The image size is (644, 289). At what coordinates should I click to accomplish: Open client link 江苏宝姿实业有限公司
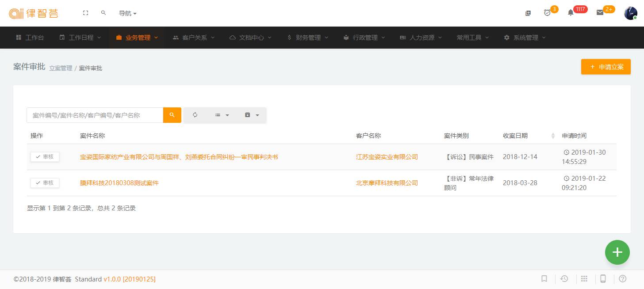click(387, 157)
